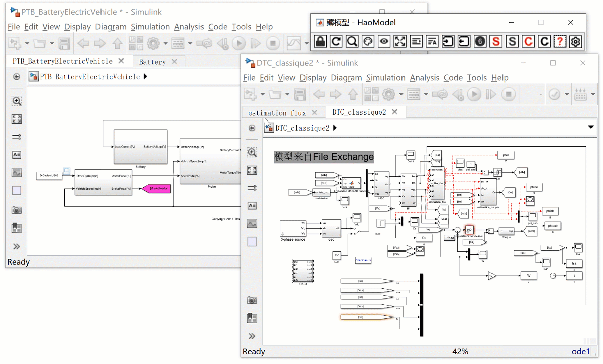Click the magnifier search icon in HaoModel
Viewport: 603px width, 364px height.
[352, 41]
